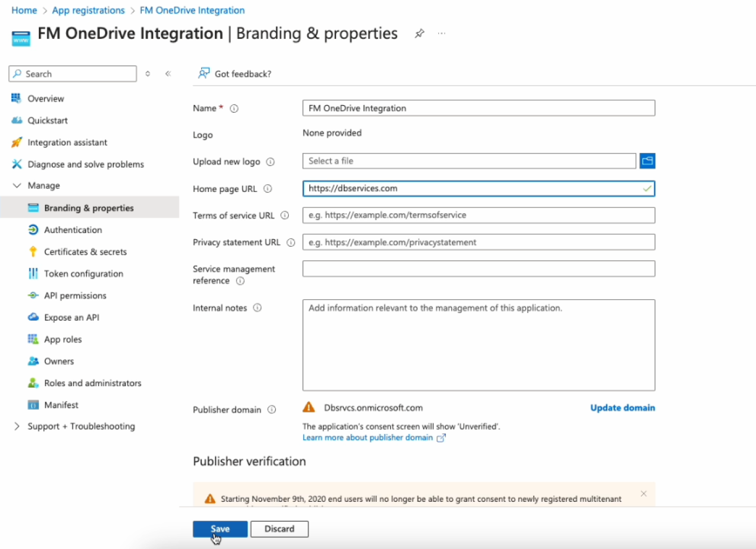This screenshot has width=756, height=549.
Task: Focus the sidebar Search box
Action: point(73,74)
